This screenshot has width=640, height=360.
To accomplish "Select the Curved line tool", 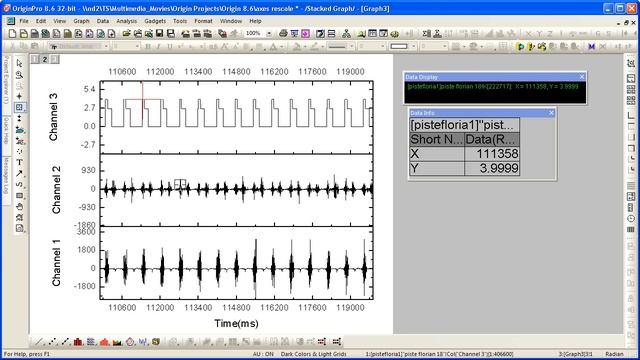I will pos(19,184).
